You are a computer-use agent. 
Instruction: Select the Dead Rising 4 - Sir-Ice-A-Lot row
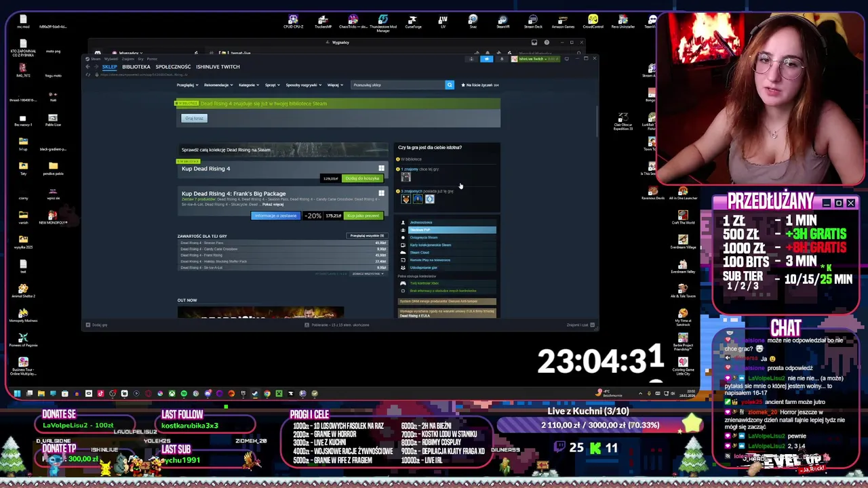coord(283,268)
